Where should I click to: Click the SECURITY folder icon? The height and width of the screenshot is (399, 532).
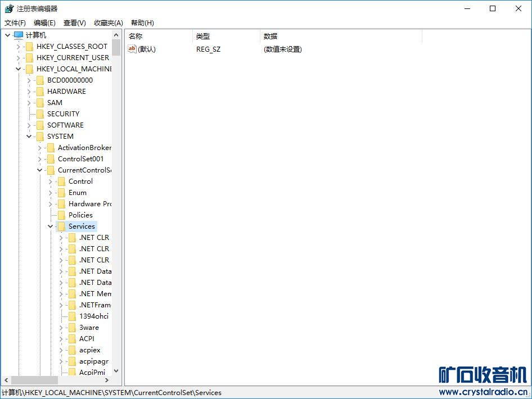point(40,114)
